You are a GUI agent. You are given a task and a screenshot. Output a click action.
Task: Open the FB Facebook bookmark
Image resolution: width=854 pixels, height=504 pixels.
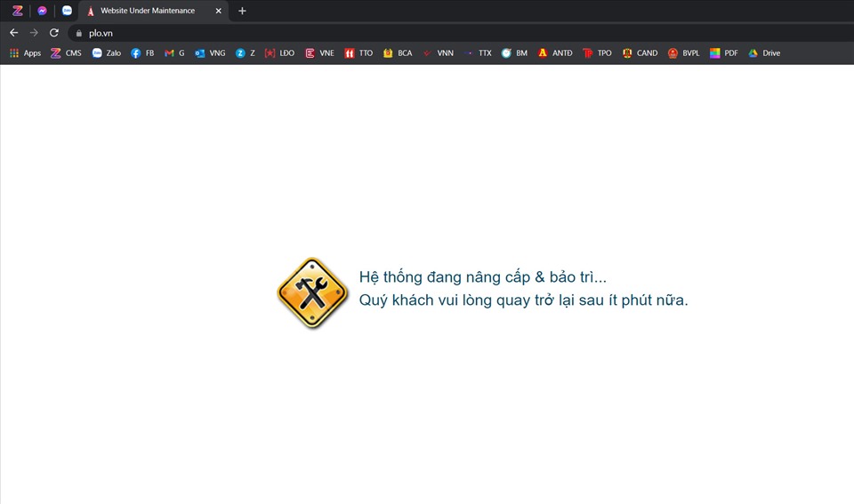pos(142,52)
